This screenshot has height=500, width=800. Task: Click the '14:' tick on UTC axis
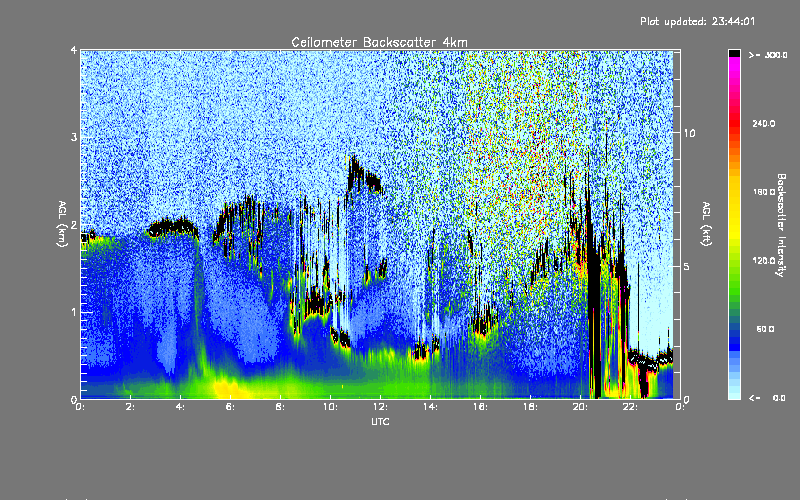(430, 407)
